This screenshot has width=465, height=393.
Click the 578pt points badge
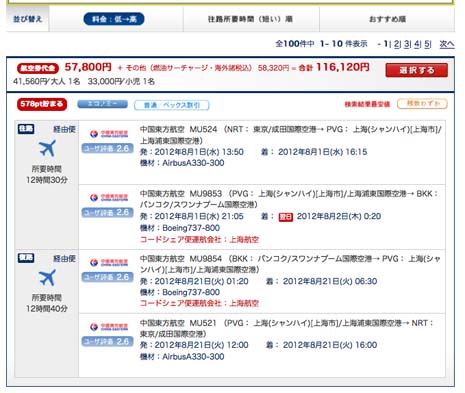pos(42,104)
